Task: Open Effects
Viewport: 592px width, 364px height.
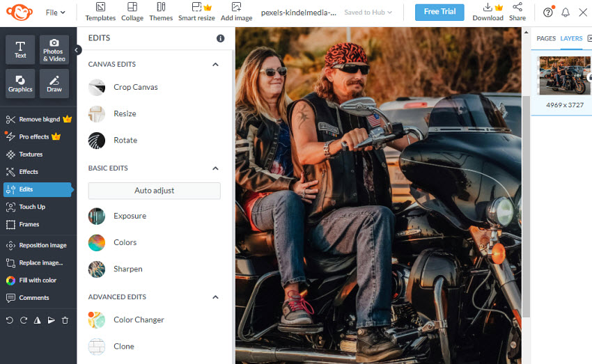Action: [22, 172]
